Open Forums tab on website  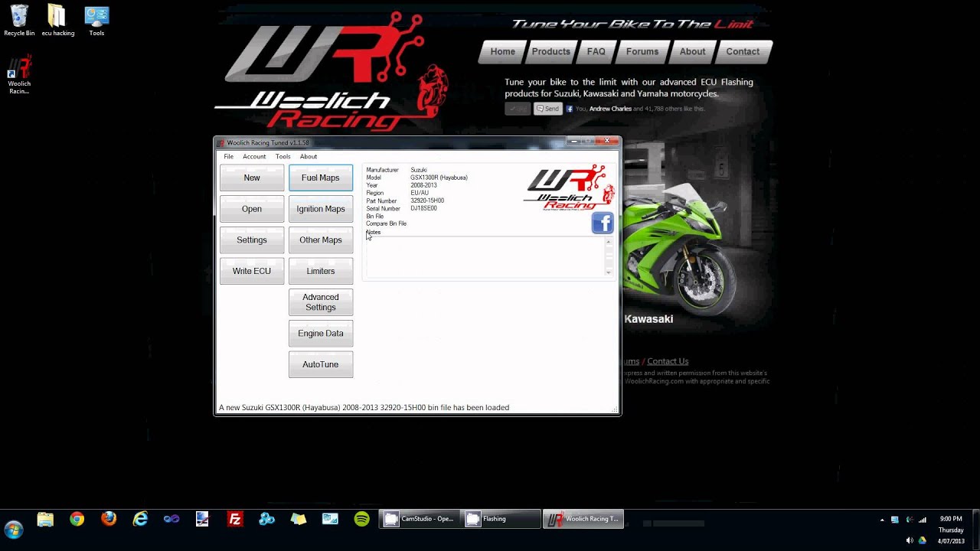coord(642,51)
